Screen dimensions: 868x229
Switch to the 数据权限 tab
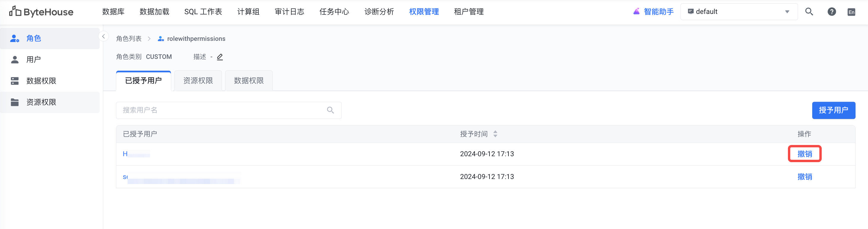click(249, 81)
